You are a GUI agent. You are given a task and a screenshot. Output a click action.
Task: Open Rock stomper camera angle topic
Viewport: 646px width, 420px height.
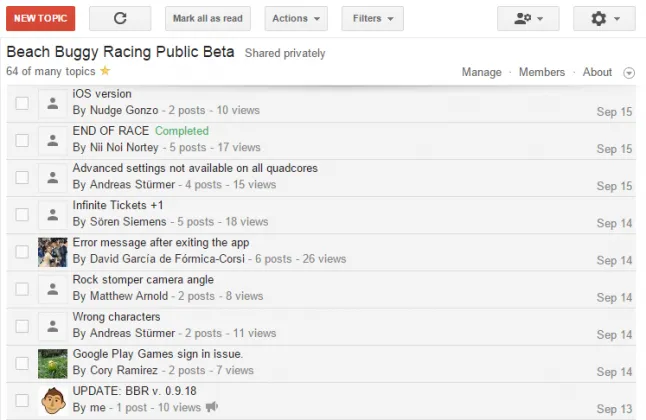(143, 279)
